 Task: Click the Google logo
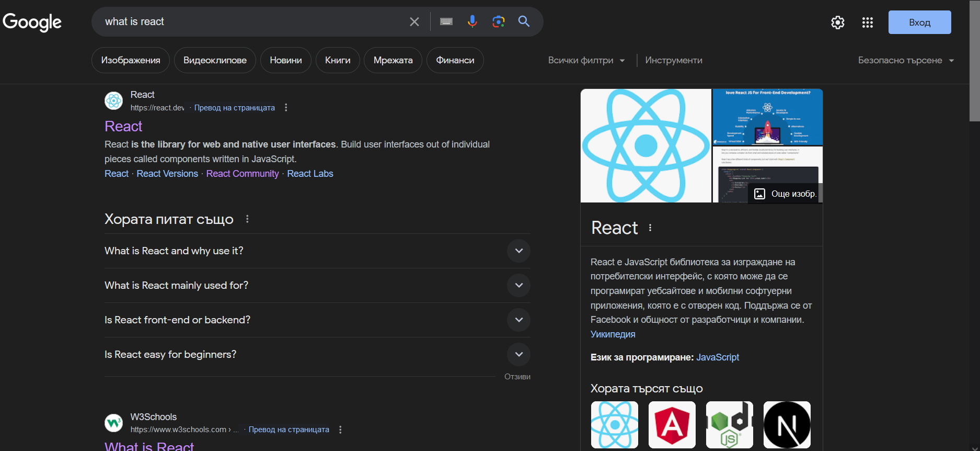point(32,22)
